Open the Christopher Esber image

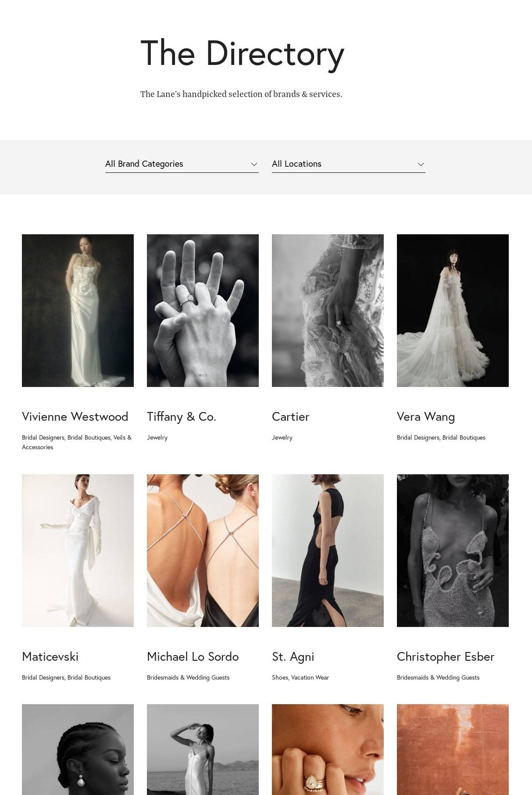pos(453,551)
